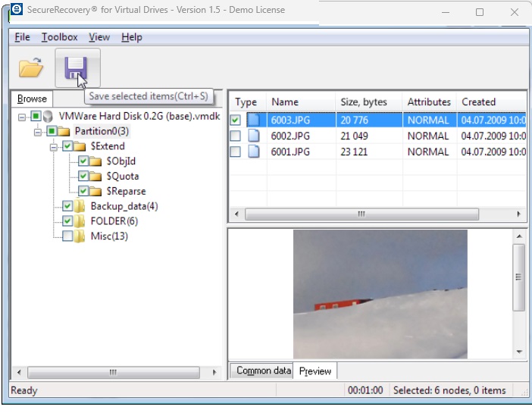Collapse the VMWare Hard Disk root node
Screen dimensions: 532x416
coord(23,117)
